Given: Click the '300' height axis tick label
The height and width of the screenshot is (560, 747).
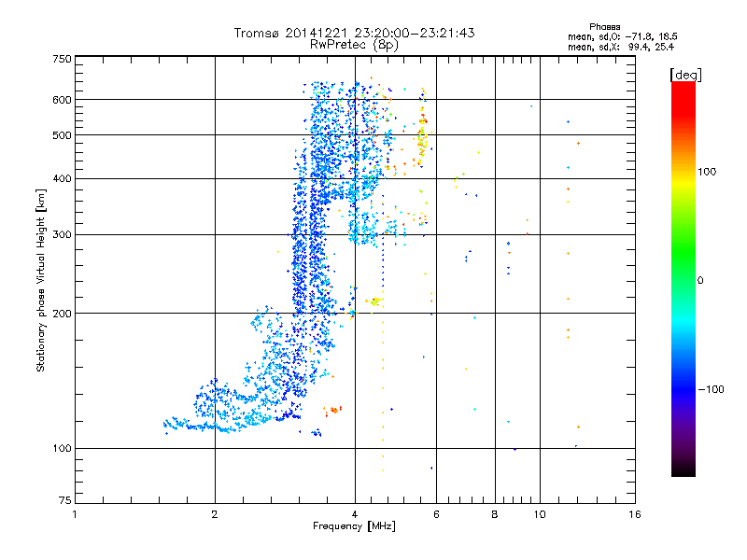Looking at the screenshot, I should tap(62, 235).
